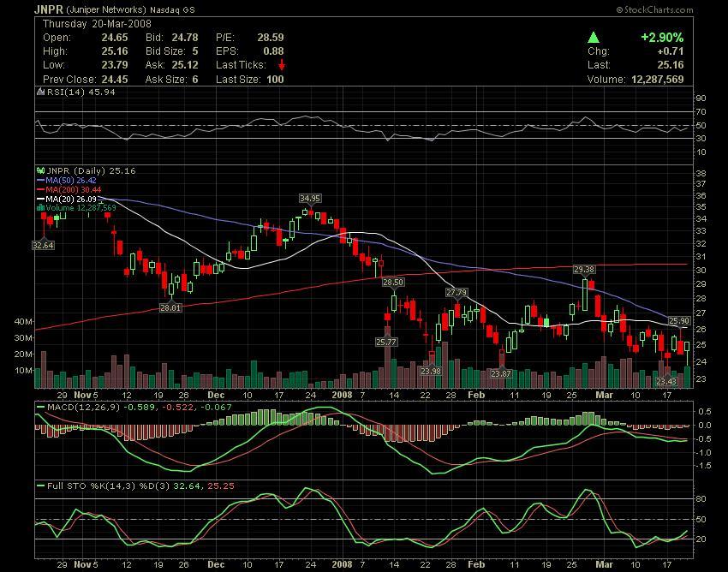The height and width of the screenshot is (572, 728).
Task: Click the Open value 24.65
Action: (x=115, y=38)
